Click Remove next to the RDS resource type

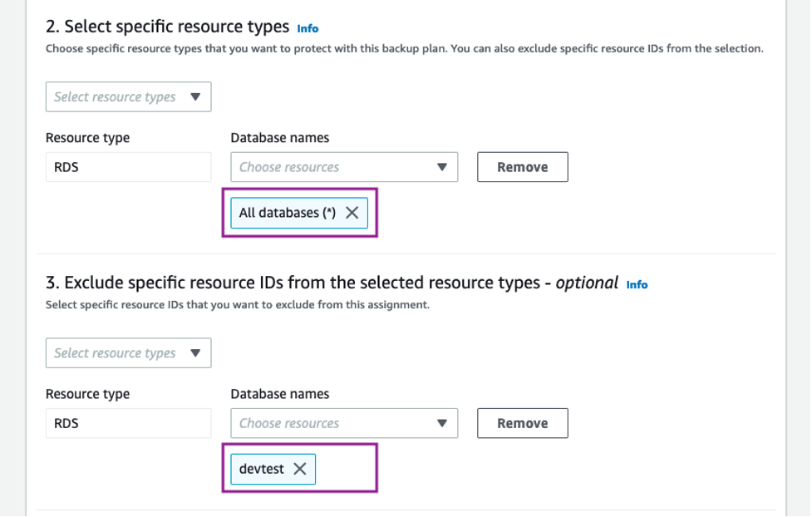point(522,167)
